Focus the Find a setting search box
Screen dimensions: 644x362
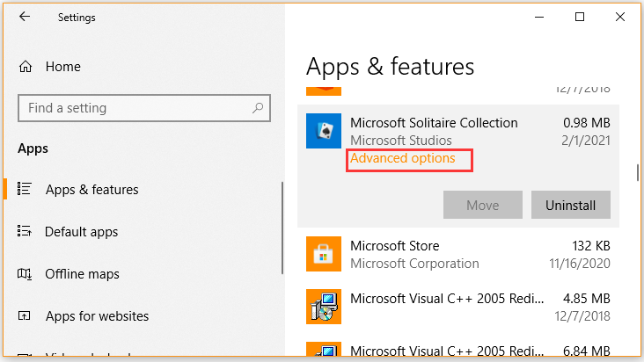(x=144, y=108)
